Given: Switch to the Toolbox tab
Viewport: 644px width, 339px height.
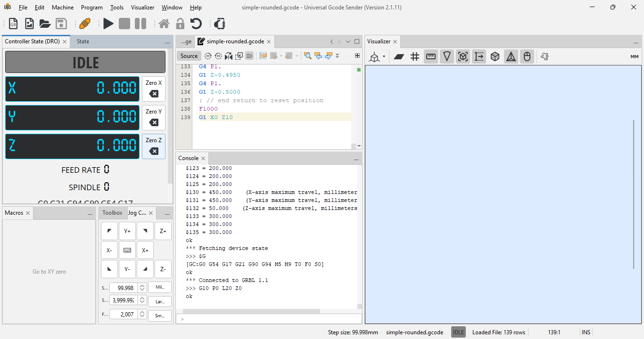Looking at the screenshot, I should pos(113,213).
